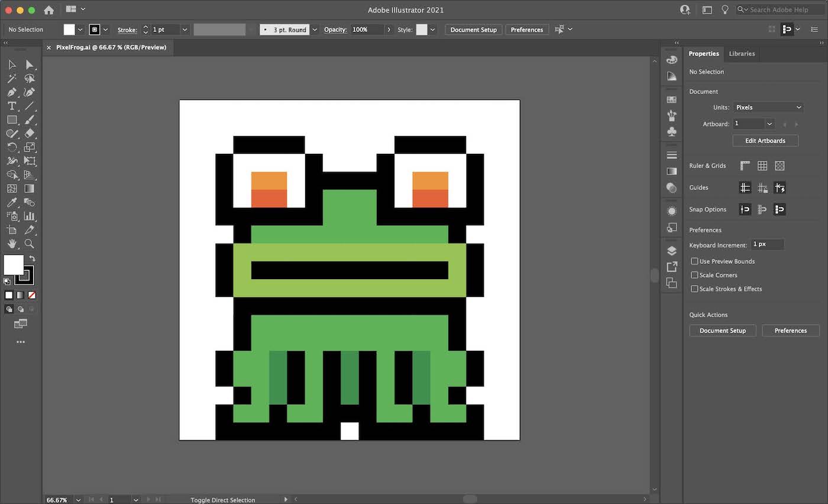Select the Type tool
Image resolution: width=828 pixels, height=504 pixels.
click(11, 105)
